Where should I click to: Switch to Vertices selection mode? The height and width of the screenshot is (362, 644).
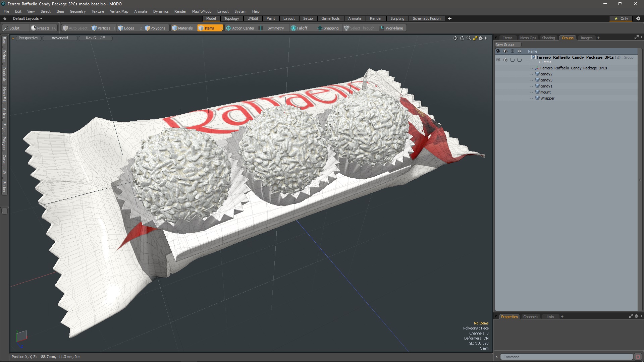(103, 28)
